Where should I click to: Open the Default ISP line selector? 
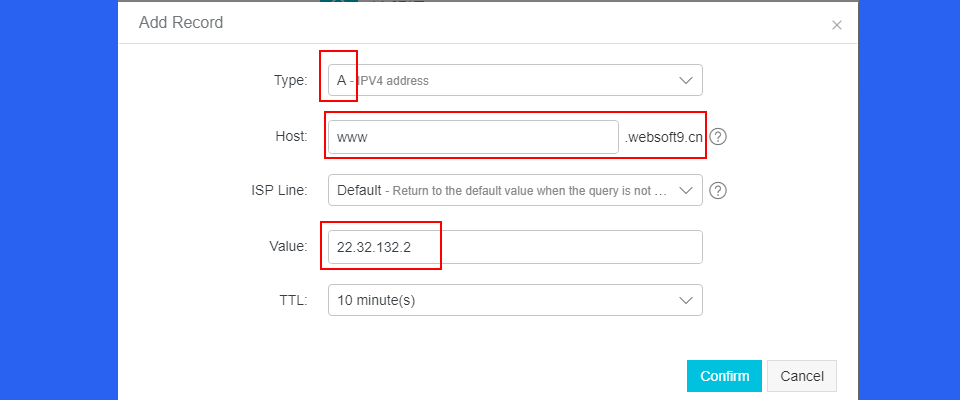point(515,191)
